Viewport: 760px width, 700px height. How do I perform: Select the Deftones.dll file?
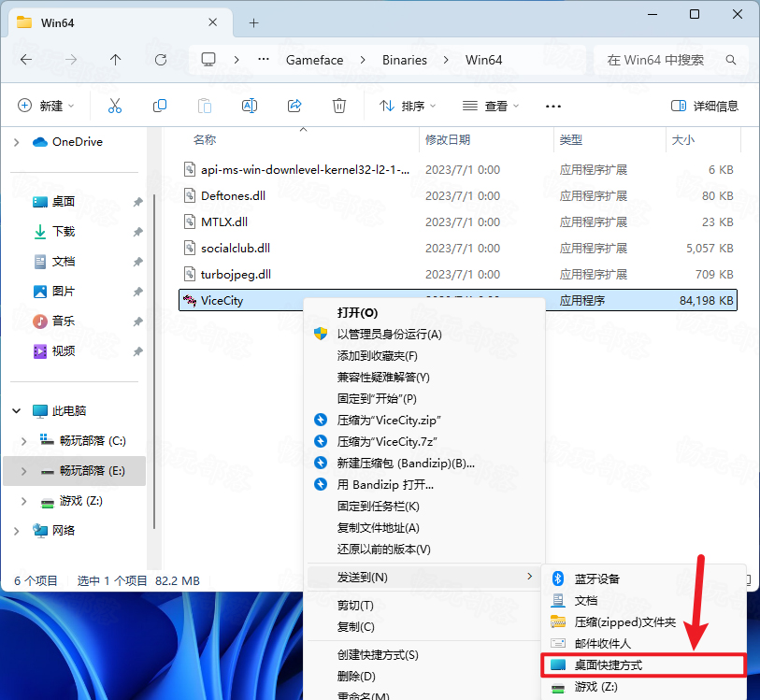(x=457, y=195)
